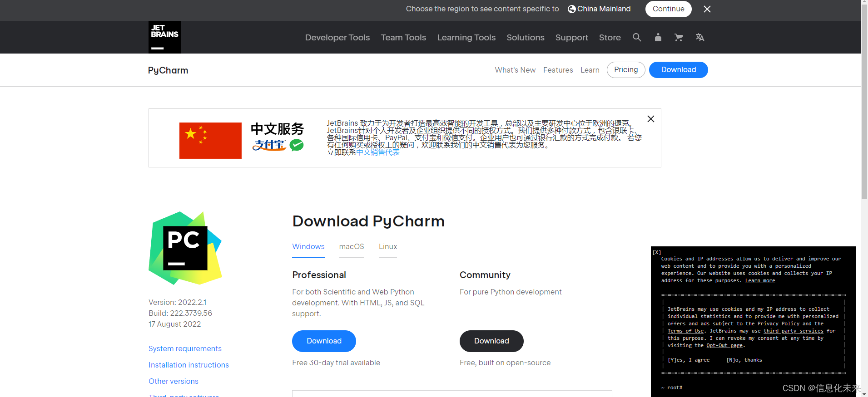Select the macOS tab

tap(352, 247)
